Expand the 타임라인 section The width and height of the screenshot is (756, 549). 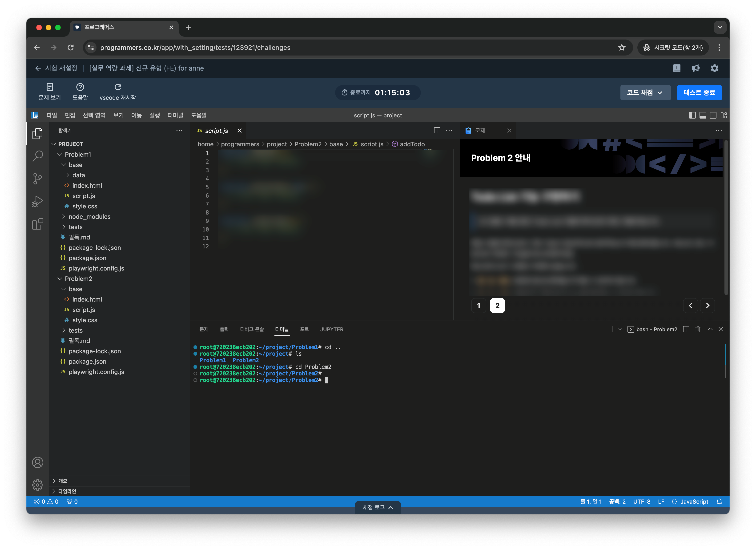[x=67, y=491]
